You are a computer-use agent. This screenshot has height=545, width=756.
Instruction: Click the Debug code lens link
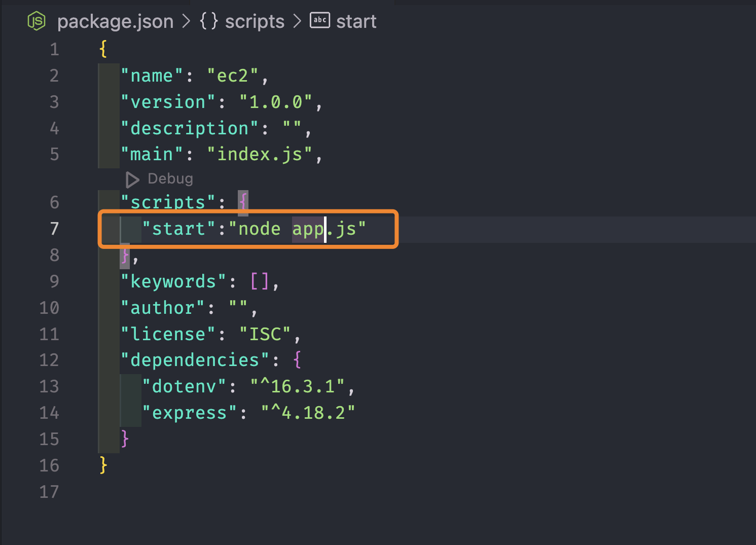coord(170,179)
